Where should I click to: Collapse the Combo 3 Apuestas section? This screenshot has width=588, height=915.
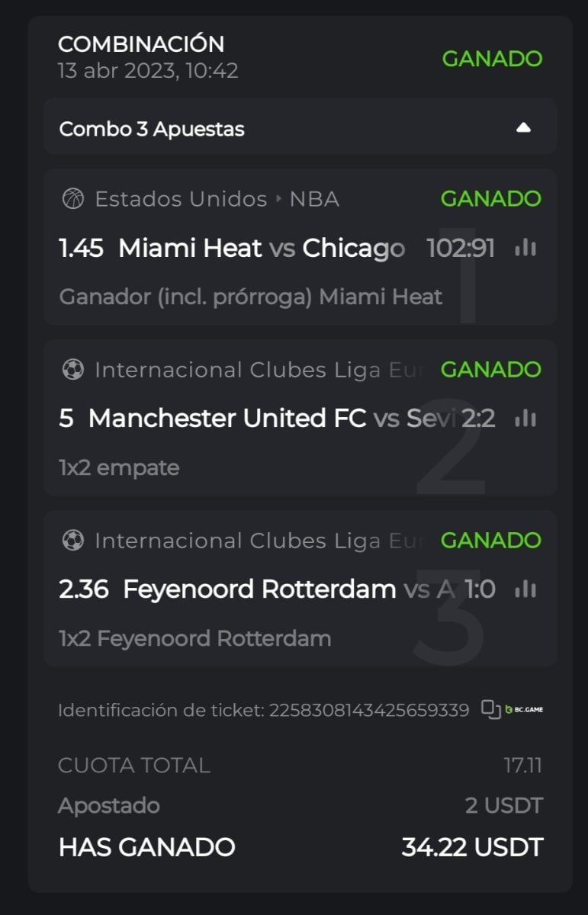[523, 128]
